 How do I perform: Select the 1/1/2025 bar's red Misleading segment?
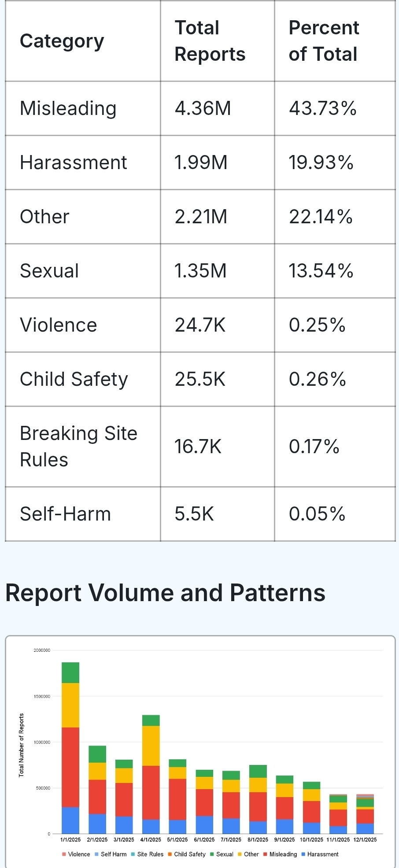70,767
